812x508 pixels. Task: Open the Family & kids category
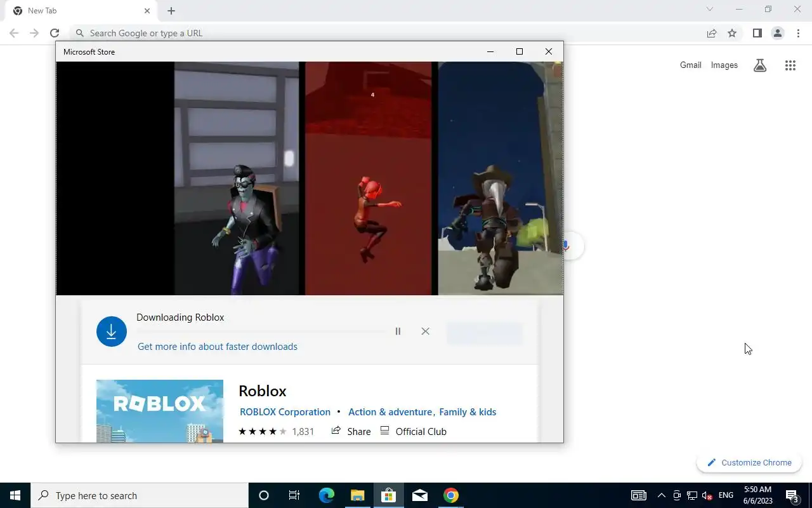pyautogui.click(x=468, y=412)
